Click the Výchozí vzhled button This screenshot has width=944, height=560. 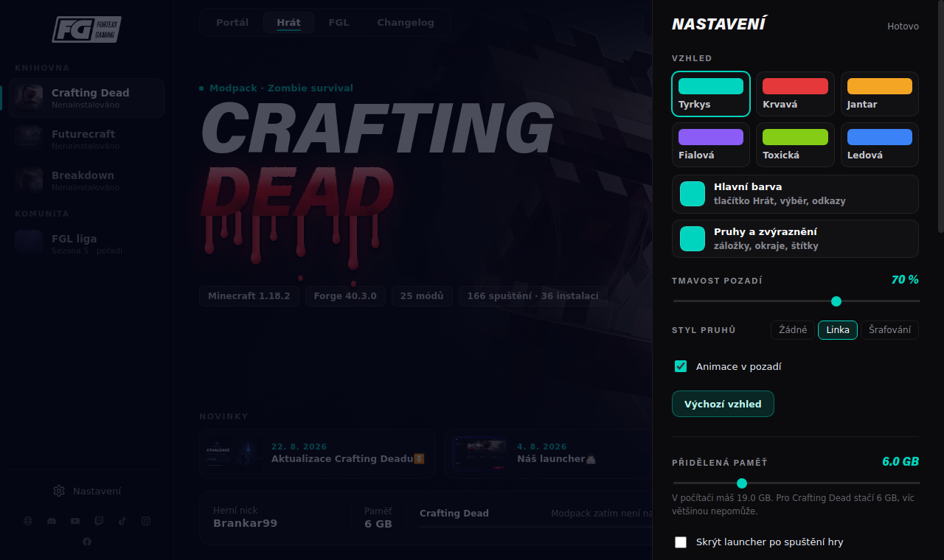723,404
